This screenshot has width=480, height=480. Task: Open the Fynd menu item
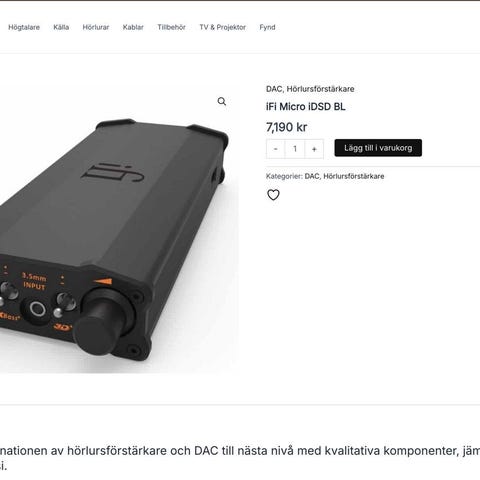[x=267, y=27]
